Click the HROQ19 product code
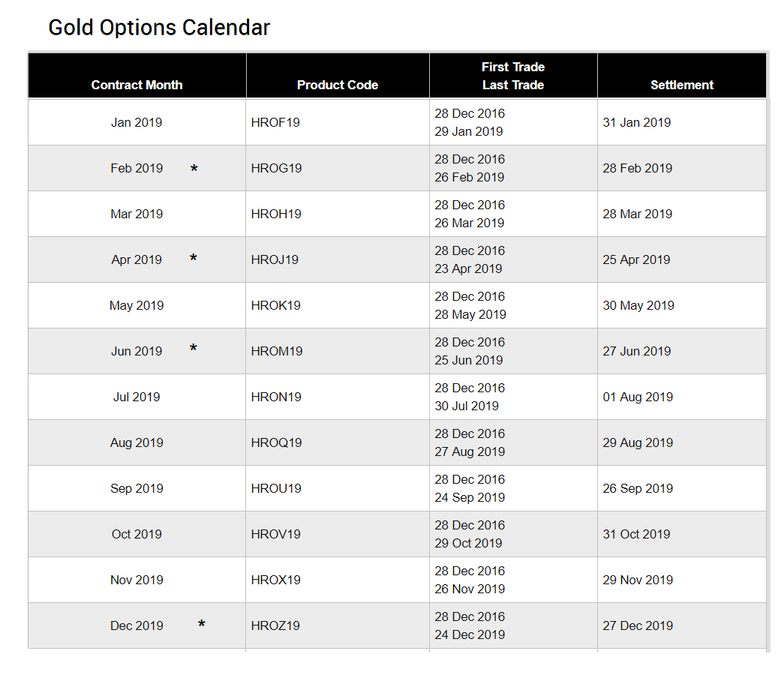The width and height of the screenshot is (784, 687). point(276,442)
